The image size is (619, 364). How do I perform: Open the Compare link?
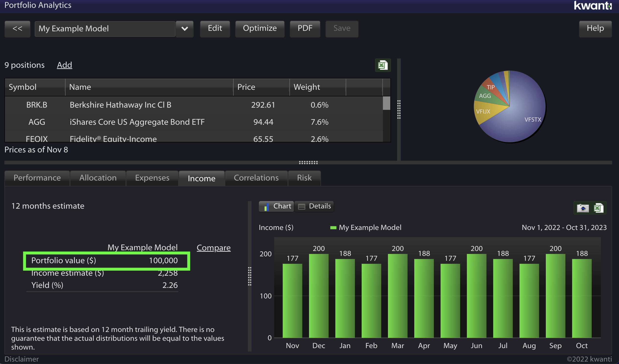pyautogui.click(x=213, y=248)
